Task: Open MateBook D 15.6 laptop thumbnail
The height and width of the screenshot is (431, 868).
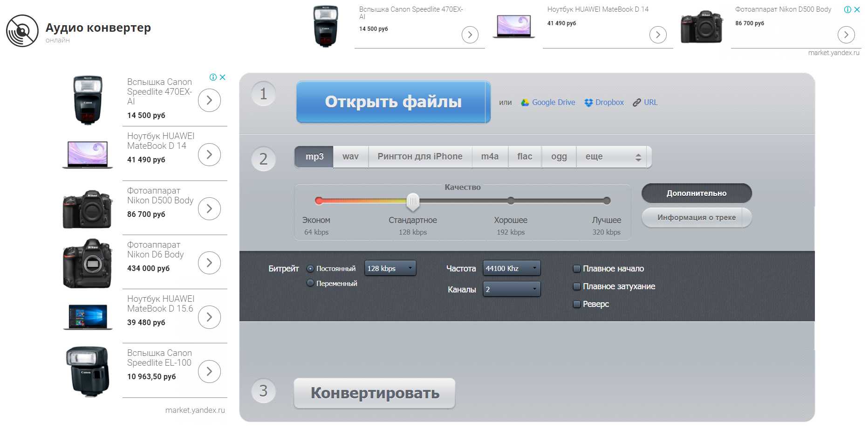Action: (x=88, y=317)
